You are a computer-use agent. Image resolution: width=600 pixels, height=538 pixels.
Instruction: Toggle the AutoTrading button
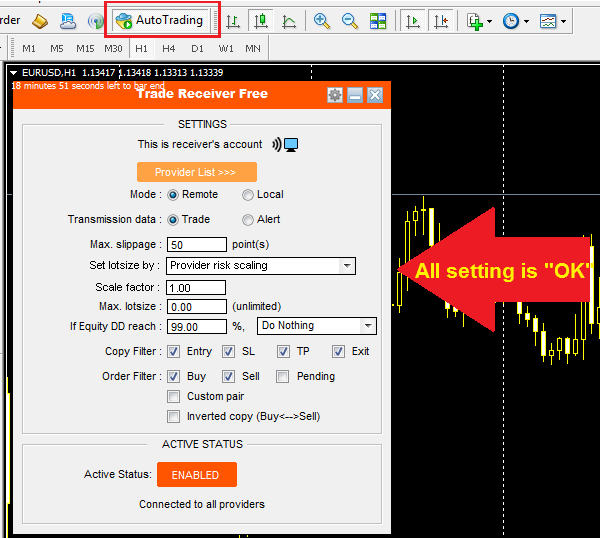coord(160,20)
